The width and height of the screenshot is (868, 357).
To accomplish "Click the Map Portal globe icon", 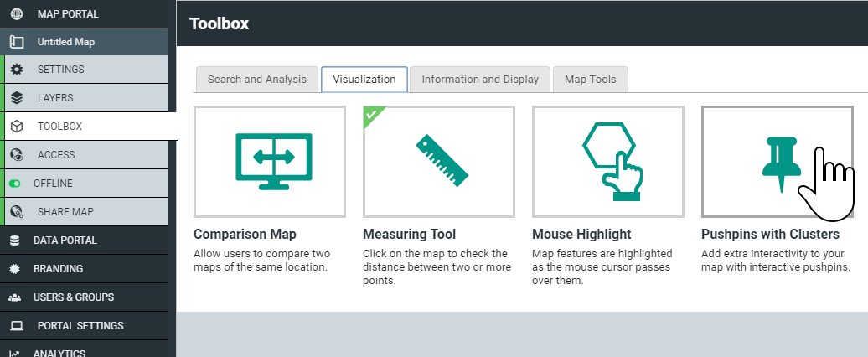I will coord(17,14).
